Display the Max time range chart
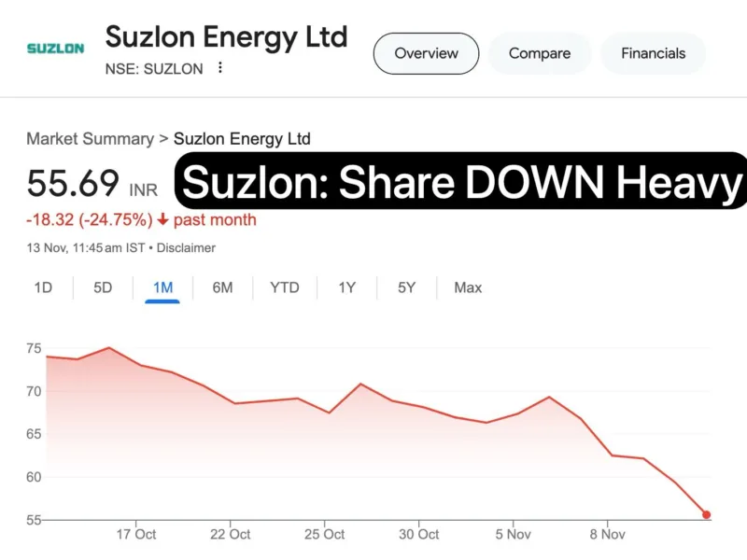 pos(467,287)
